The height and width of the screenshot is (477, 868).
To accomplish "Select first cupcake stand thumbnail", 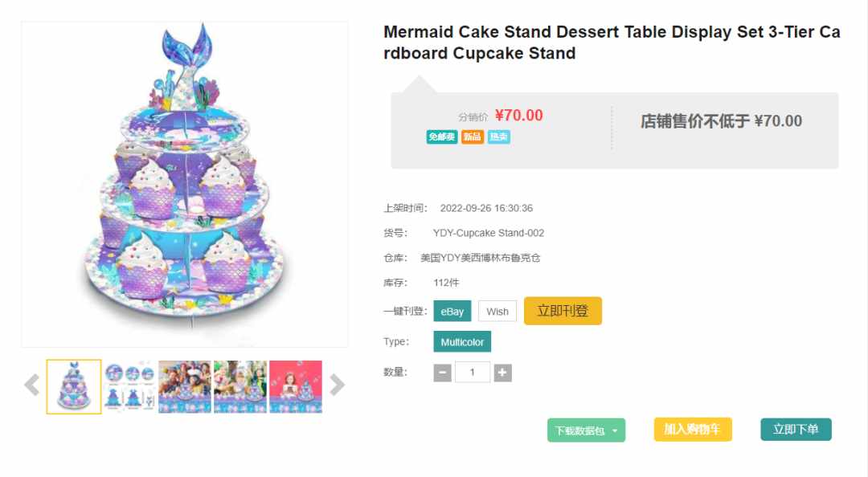I will pos(74,387).
